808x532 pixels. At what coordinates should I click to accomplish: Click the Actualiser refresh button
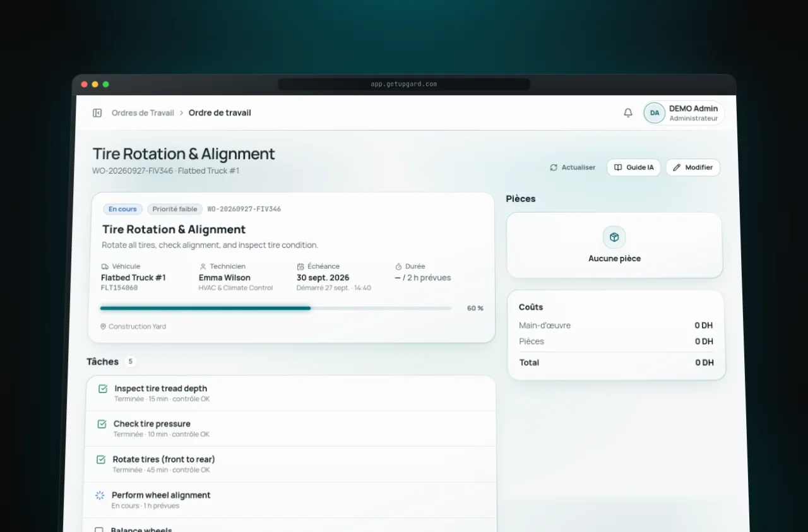point(573,167)
